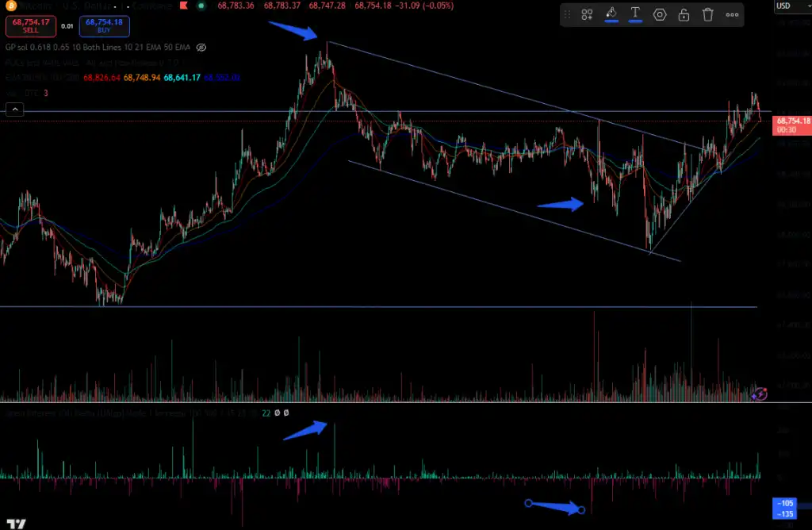Image resolution: width=812 pixels, height=530 pixels.
Task: Click the group drawings icon in the floating toolbar
Action: click(x=586, y=14)
